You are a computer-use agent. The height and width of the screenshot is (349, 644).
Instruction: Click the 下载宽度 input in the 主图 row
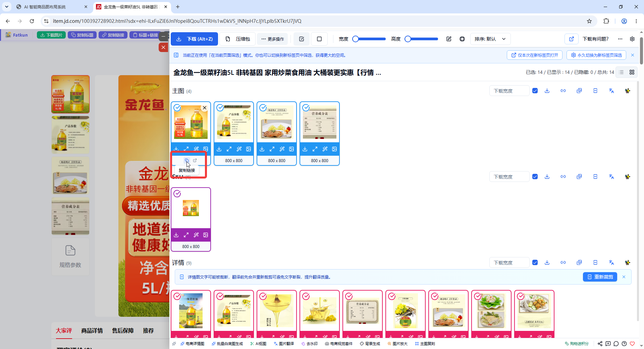pyautogui.click(x=509, y=91)
